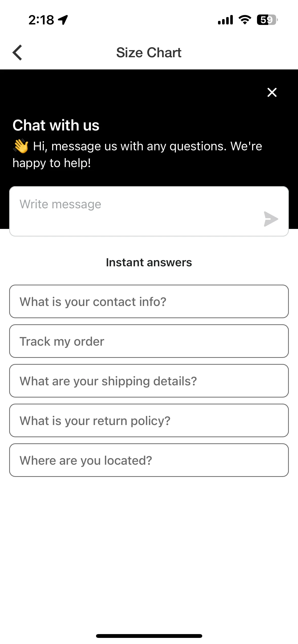The image size is (298, 644).
Task: Open 'What are your shipping details?'
Action: pyautogui.click(x=149, y=381)
